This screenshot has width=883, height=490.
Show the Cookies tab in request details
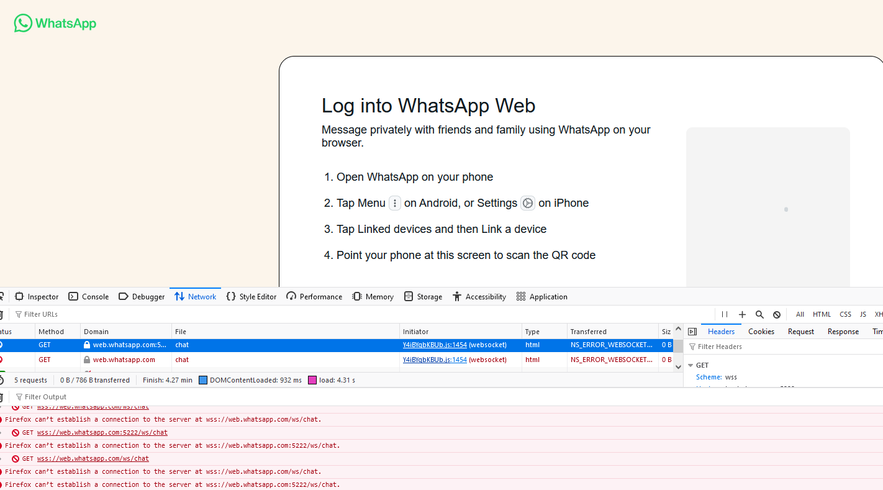click(761, 331)
